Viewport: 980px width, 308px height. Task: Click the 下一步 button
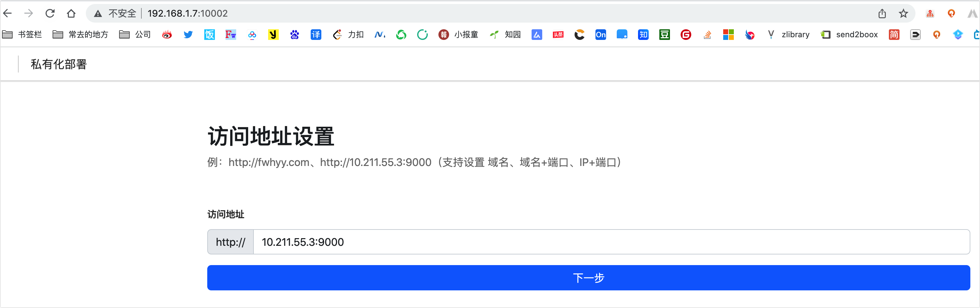pyautogui.click(x=588, y=278)
